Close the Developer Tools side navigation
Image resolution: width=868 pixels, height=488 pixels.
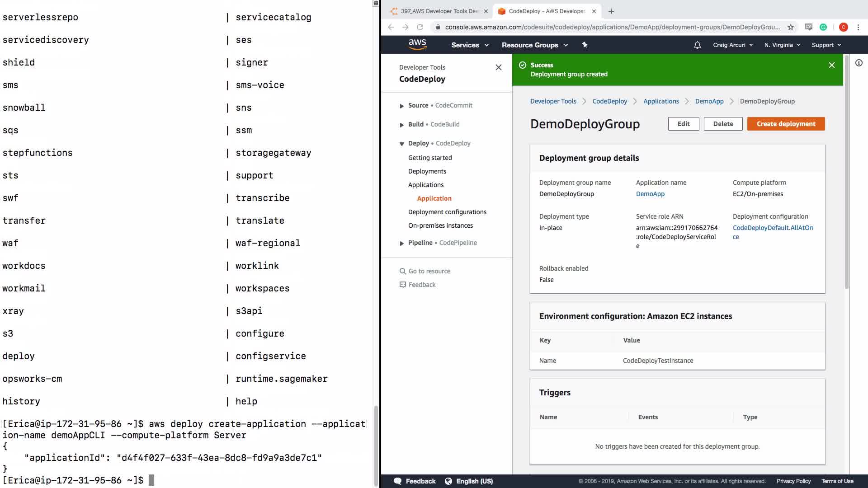(x=498, y=67)
